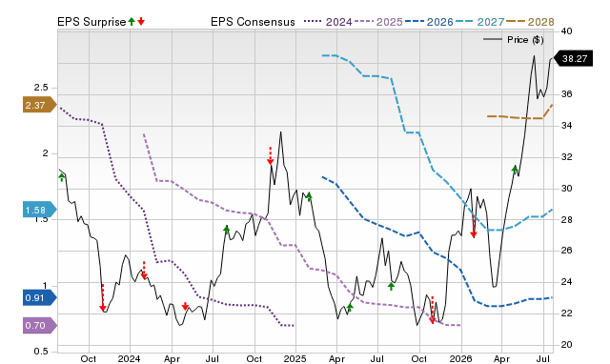Click the 2026 dark blue legend entry
The height and width of the screenshot is (364, 610).
click(429, 22)
